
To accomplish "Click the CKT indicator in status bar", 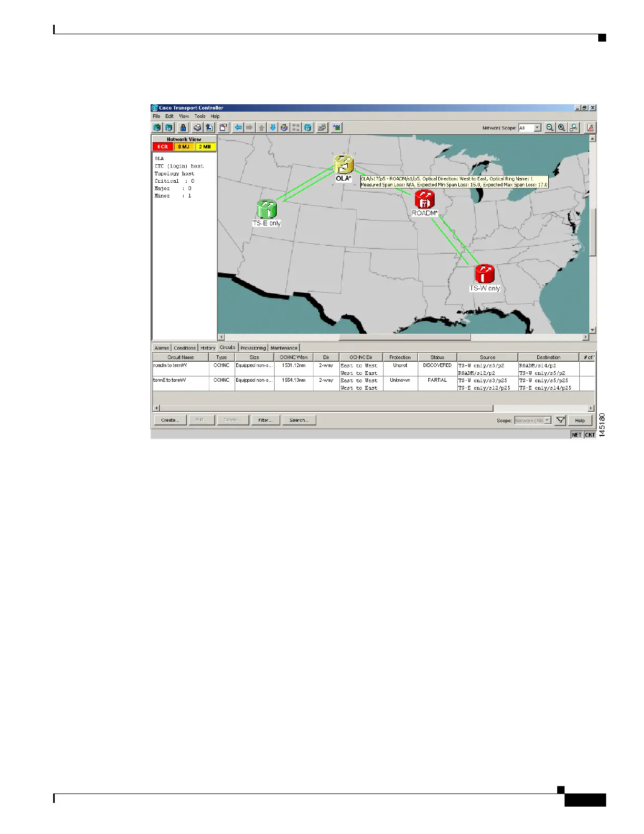I will coord(590,434).
